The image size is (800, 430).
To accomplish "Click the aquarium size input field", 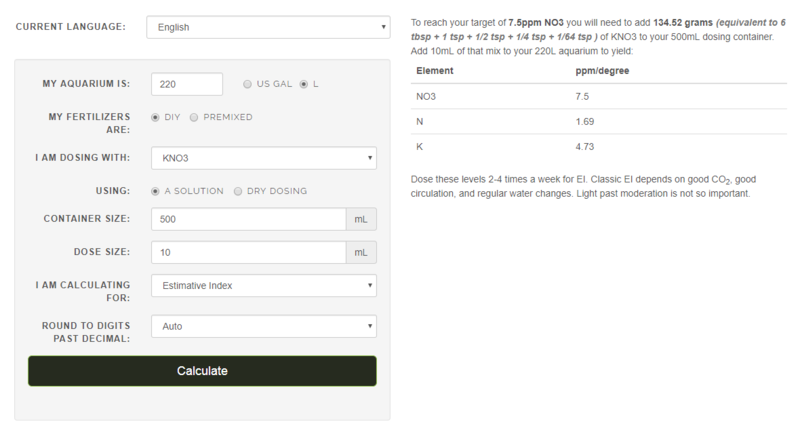I will (x=187, y=84).
